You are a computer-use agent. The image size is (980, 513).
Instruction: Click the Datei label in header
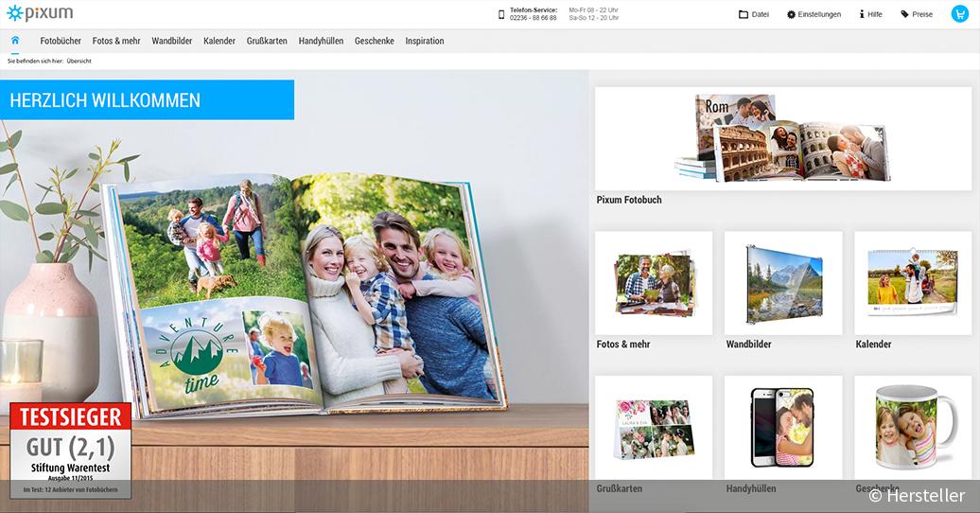click(760, 14)
